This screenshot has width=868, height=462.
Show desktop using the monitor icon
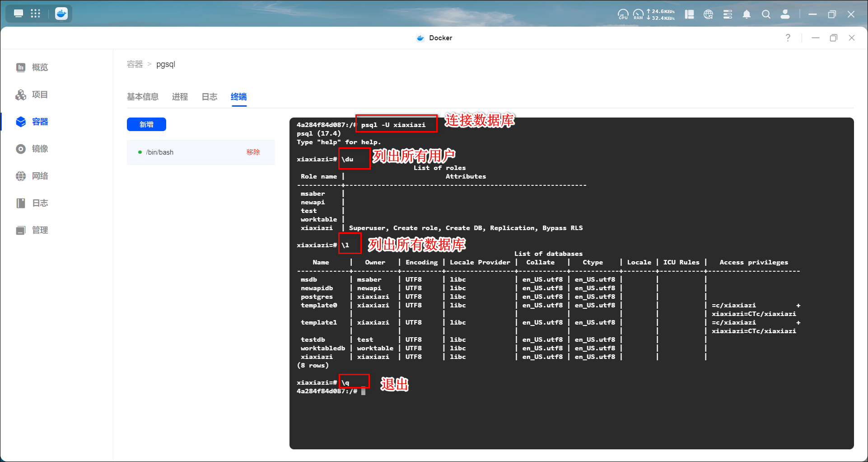pos(19,14)
